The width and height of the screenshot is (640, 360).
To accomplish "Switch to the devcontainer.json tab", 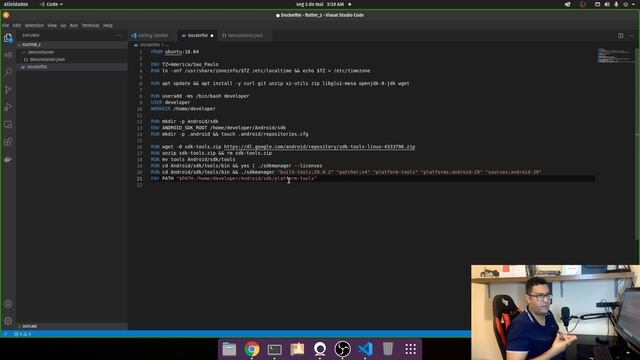I will point(244,36).
